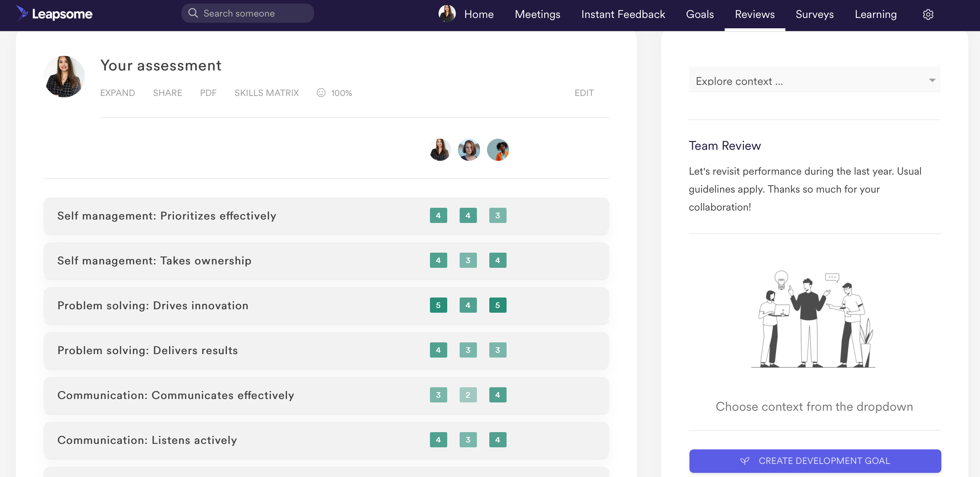Screen dimensions: 980x477
Task: Click CREATE DEVELOPMENT GOAL button
Action: click(815, 461)
